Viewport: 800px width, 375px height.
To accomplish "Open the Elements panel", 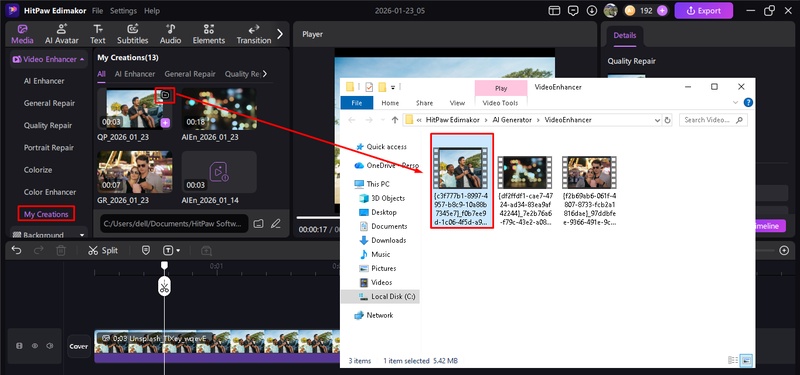I will point(209,34).
